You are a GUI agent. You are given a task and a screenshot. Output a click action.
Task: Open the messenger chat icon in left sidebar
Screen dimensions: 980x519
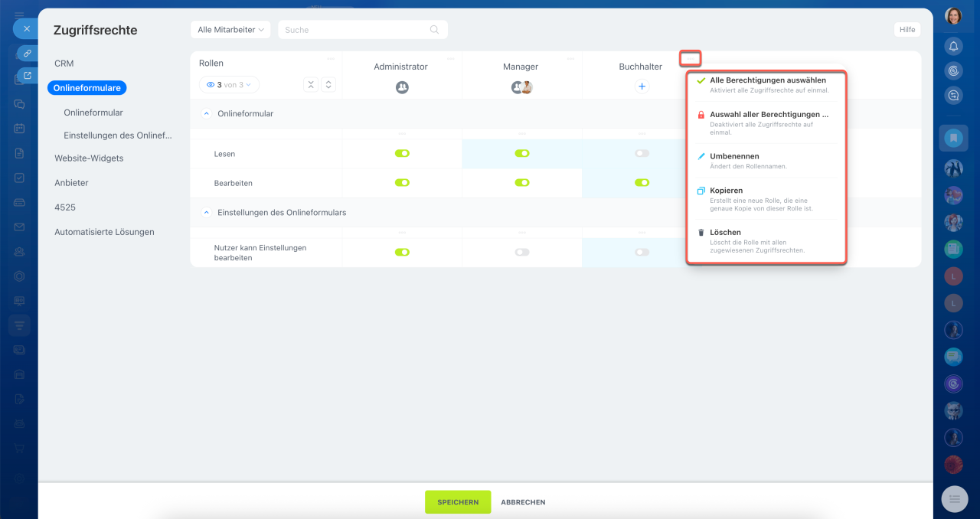[x=19, y=104]
